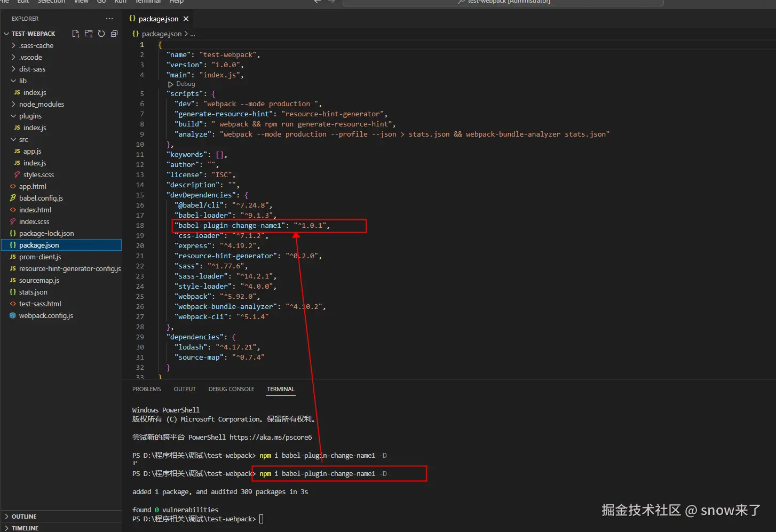Screen dimensions: 776x532
Task: Click the New File icon in Explorer
Action: (76, 34)
